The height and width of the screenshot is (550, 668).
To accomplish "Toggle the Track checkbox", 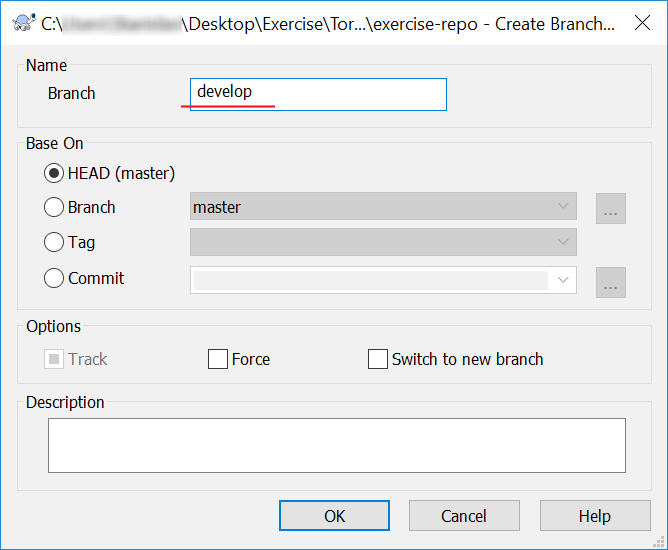I will coord(54,359).
